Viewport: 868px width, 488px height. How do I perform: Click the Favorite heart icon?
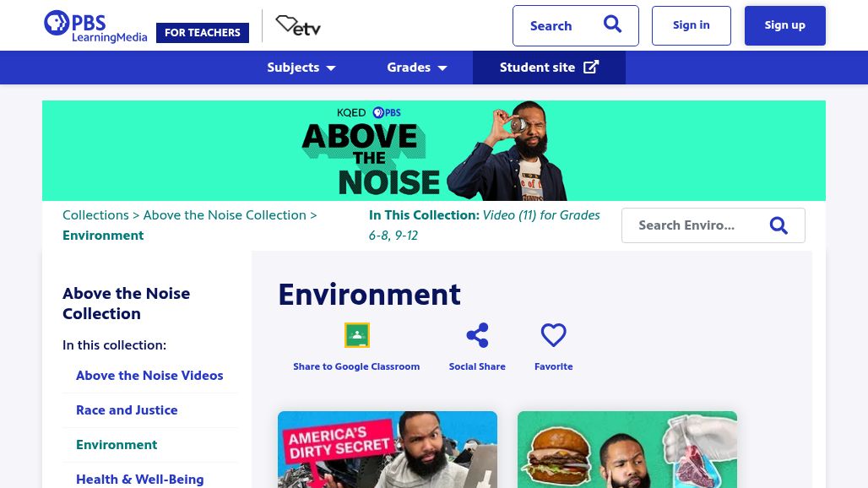click(x=554, y=334)
